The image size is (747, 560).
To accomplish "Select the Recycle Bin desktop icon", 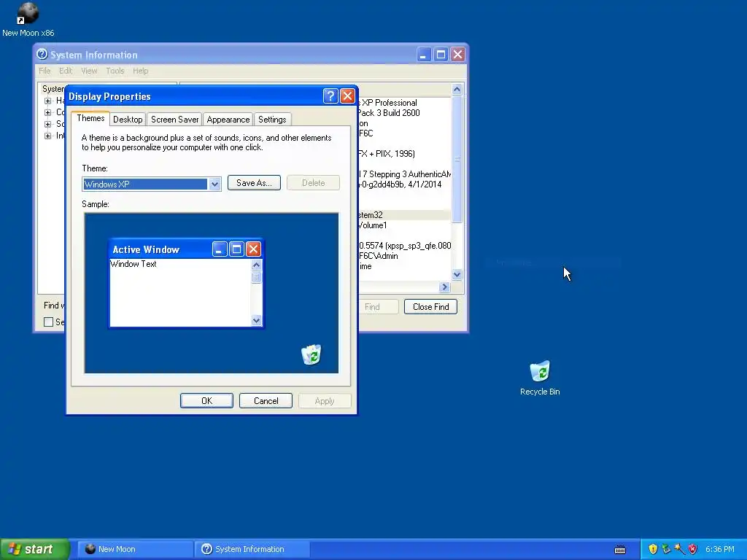I will pyautogui.click(x=540, y=378).
